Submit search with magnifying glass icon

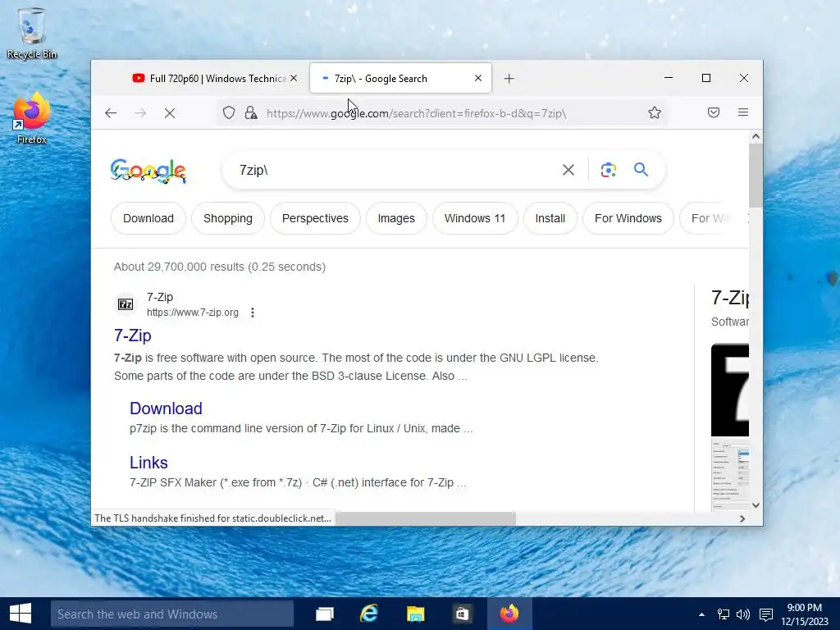pyautogui.click(x=641, y=170)
